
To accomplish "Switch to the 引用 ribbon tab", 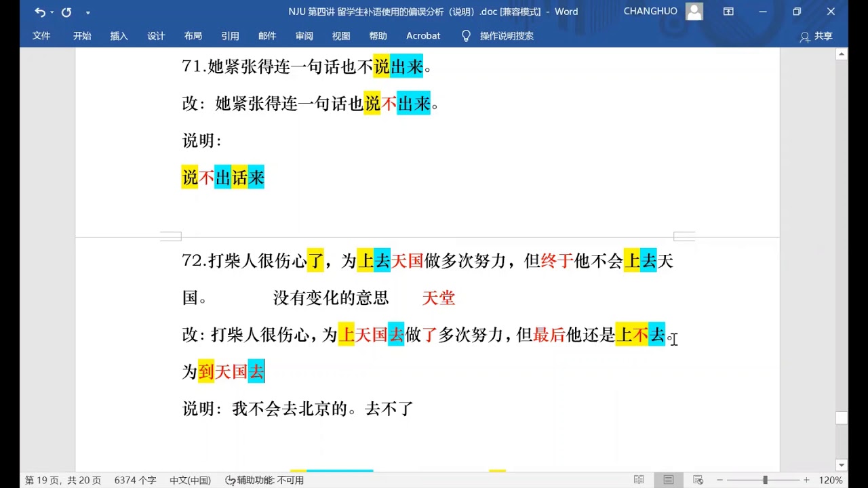I will tap(230, 36).
